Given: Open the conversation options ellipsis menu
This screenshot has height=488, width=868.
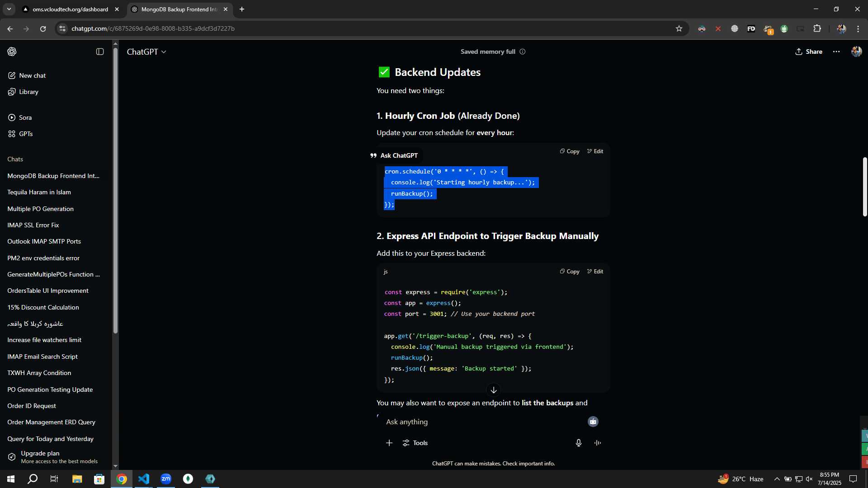Looking at the screenshot, I should point(836,52).
